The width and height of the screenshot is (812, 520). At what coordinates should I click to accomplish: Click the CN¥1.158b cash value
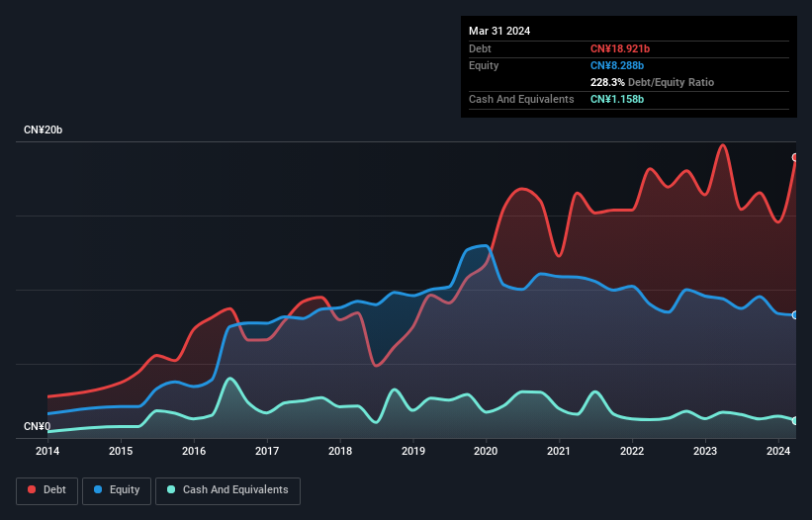click(x=617, y=99)
